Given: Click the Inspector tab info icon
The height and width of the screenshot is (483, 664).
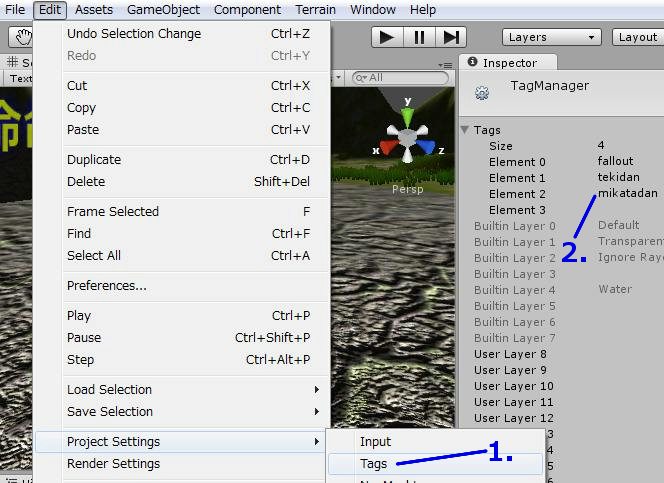Looking at the screenshot, I should pyautogui.click(x=472, y=62).
